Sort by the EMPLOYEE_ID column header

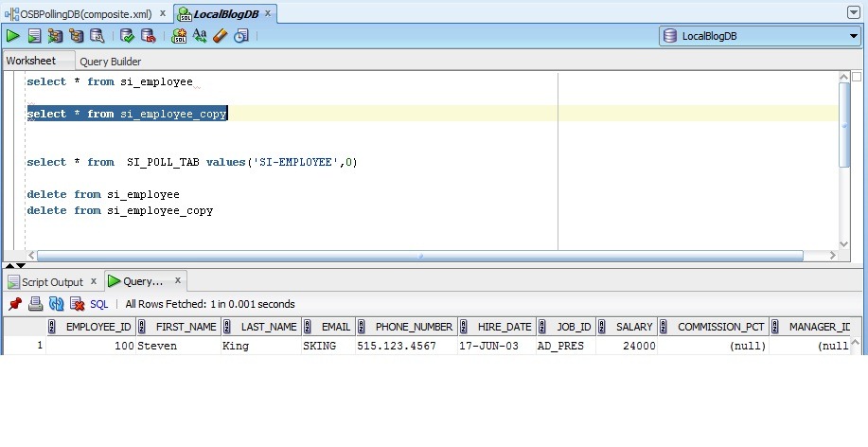coord(97,327)
